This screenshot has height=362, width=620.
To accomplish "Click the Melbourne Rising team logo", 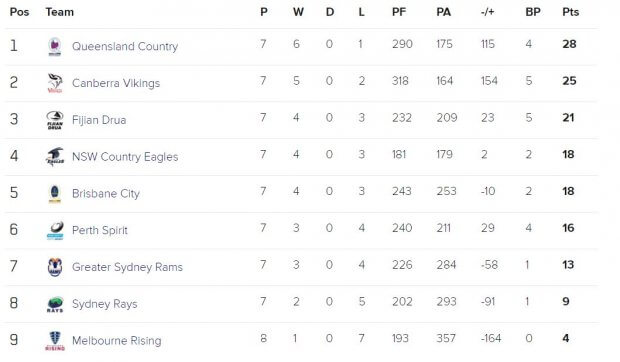I will click(x=55, y=341).
